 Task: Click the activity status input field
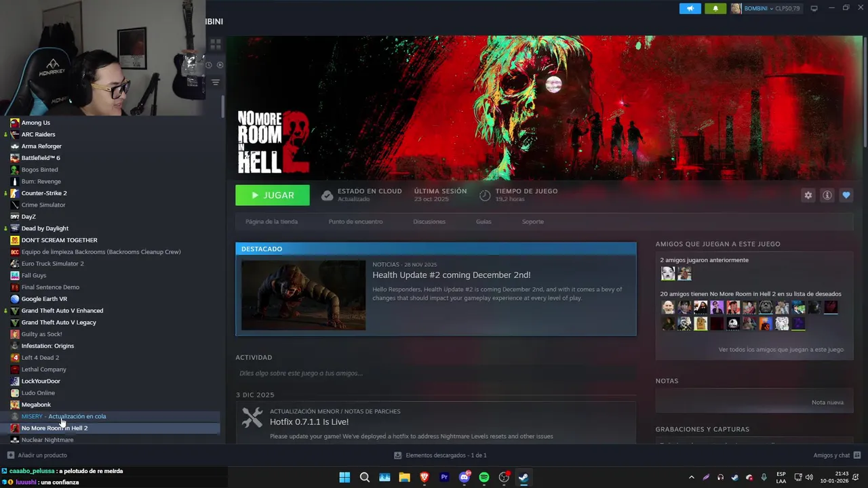pyautogui.click(x=435, y=373)
